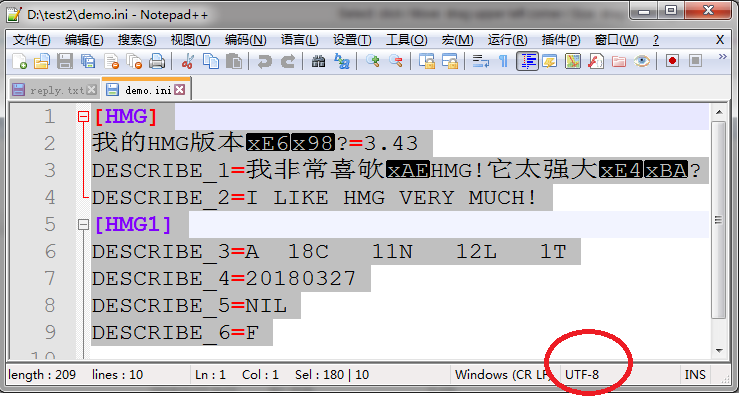Screen dimensions: 743x399
Task: Click line number 7 in margin
Action: (x=50, y=279)
